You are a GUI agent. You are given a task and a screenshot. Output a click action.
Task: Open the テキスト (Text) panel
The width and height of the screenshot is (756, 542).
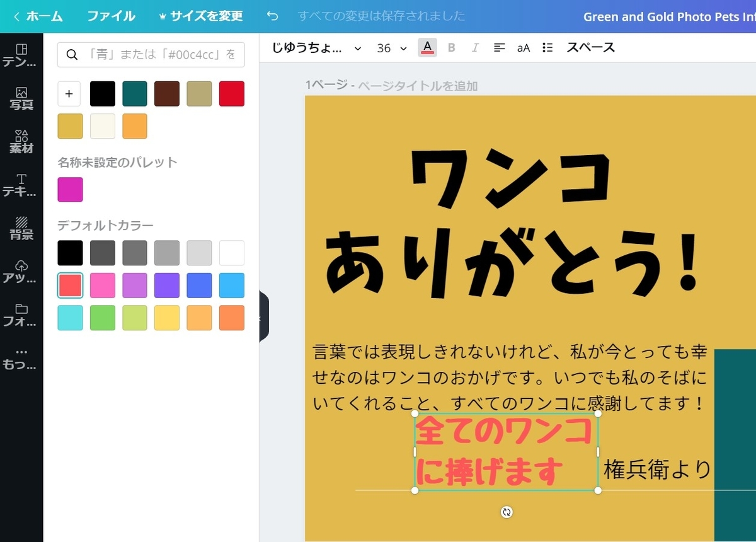pyautogui.click(x=21, y=186)
